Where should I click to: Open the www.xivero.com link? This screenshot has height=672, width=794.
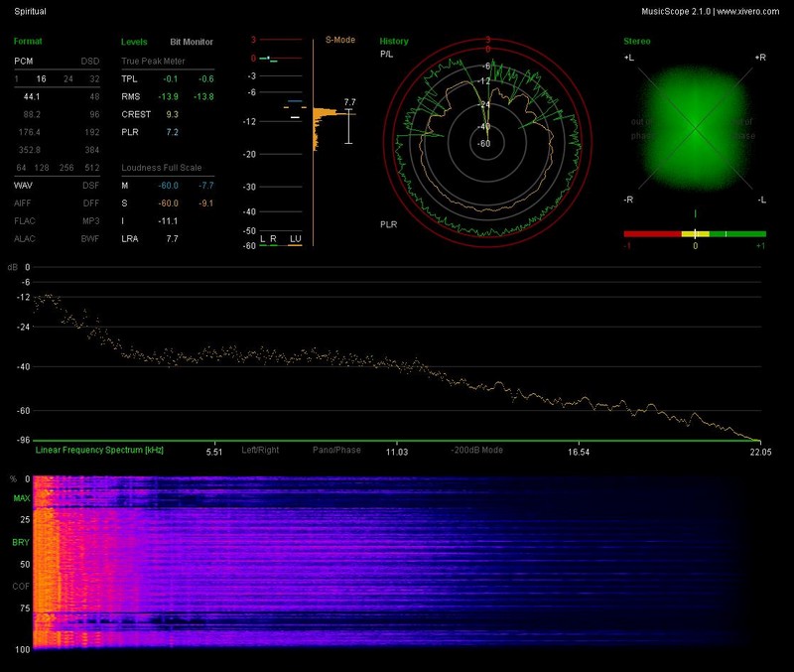748,11
